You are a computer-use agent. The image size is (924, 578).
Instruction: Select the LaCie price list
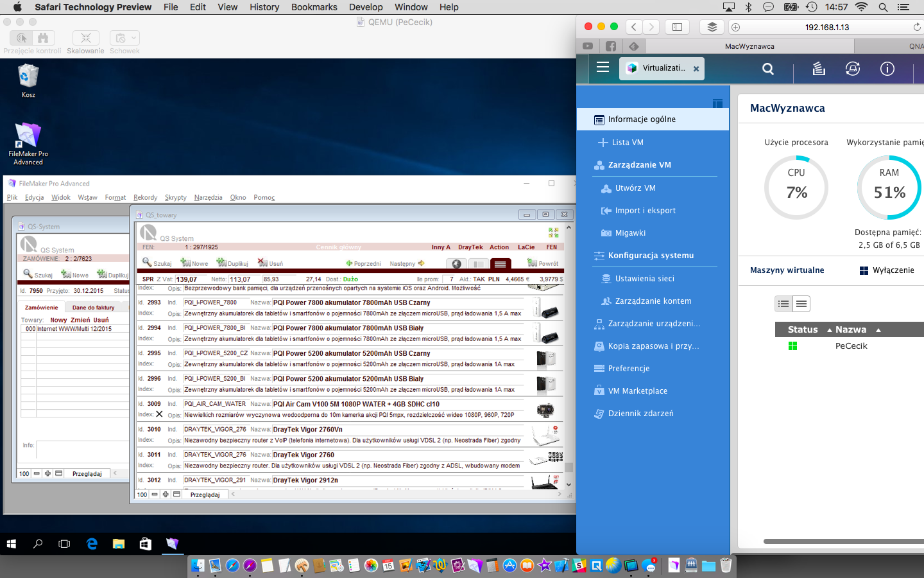click(x=526, y=247)
